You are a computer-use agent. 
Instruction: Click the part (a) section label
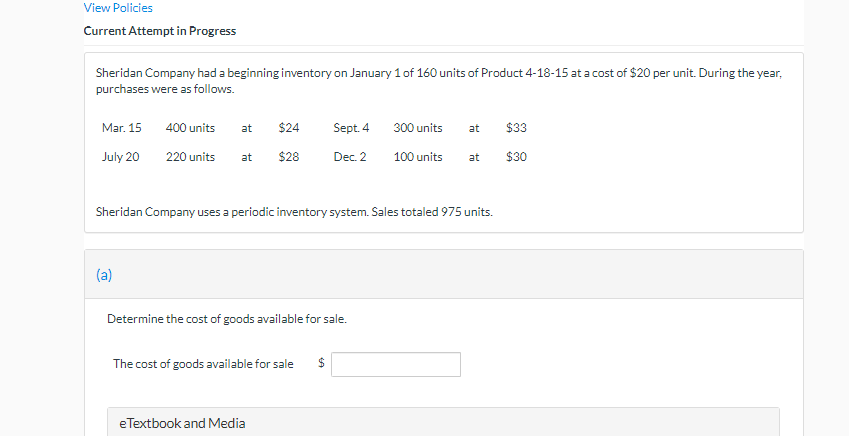(105, 273)
